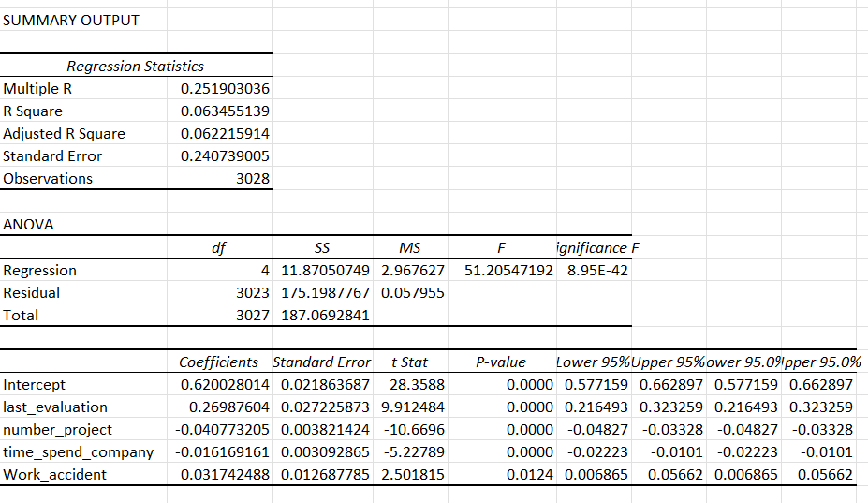The height and width of the screenshot is (503, 868).
Task: Click the time_spend_company t Stat -5.22789
Action: [x=414, y=452]
